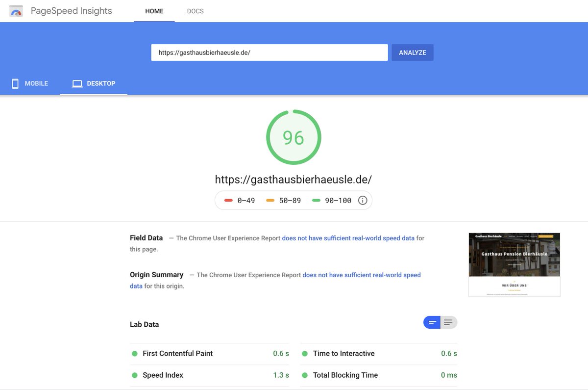
Task: Open Field Data insufficient speed data link
Action: pos(348,238)
